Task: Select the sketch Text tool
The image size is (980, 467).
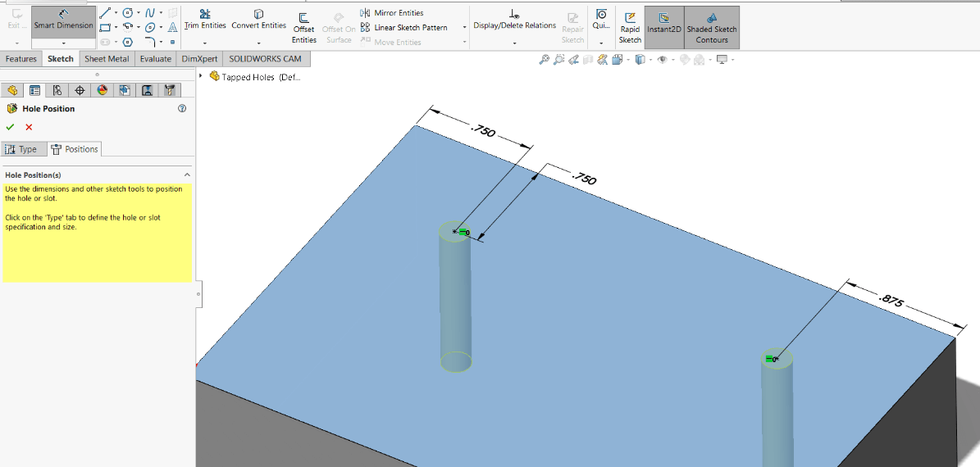Action: click(172, 28)
